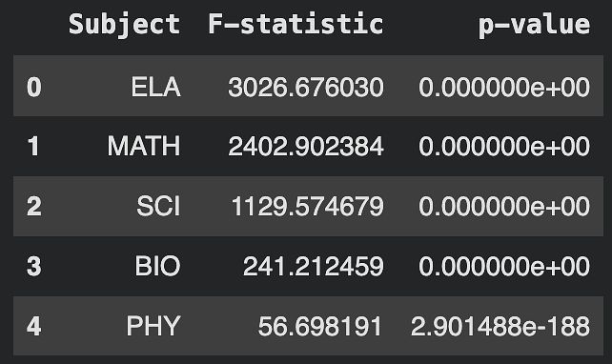Select row index 0
612x364 pixels.
click(34, 87)
